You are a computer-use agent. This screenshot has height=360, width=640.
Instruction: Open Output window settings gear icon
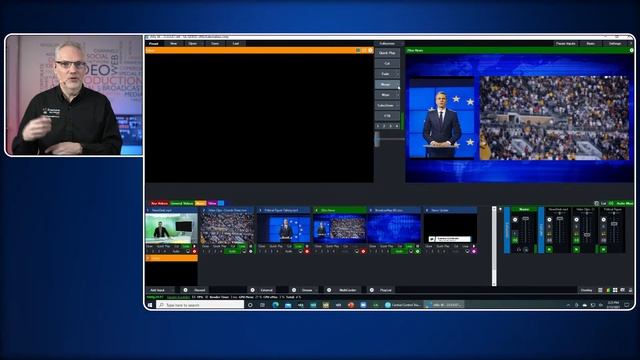point(631,50)
